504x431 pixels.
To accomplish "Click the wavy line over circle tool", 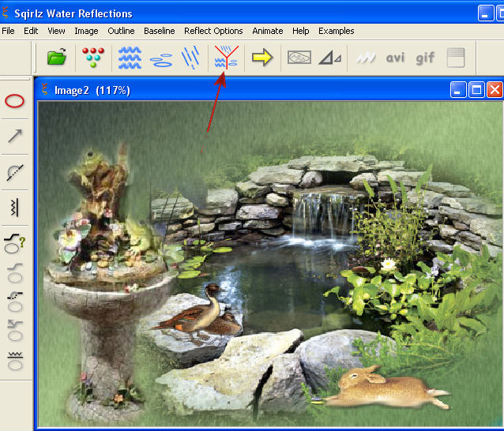I will pyautogui.click(x=15, y=361).
